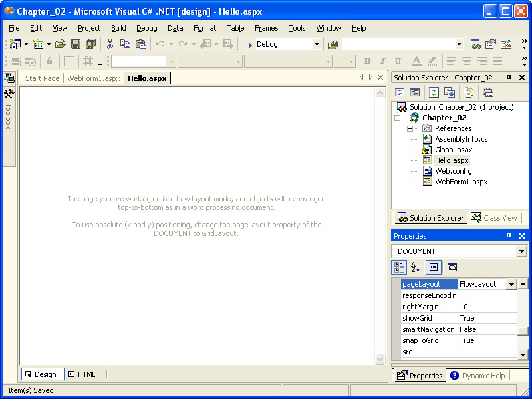Click the Save All toolbar icon

coord(90,44)
